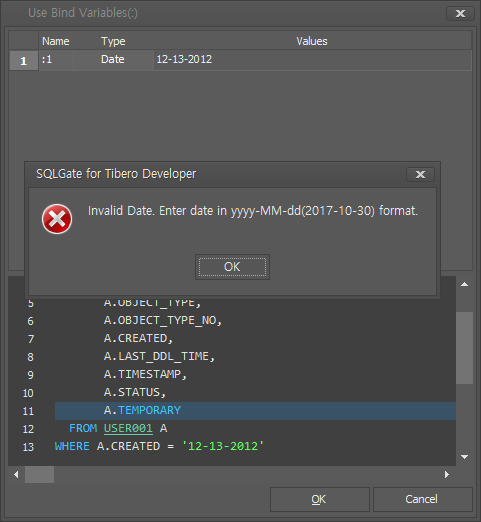481x522 pixels.
Task: Select the :1 bind variable name cell
Action: [56, 60]
